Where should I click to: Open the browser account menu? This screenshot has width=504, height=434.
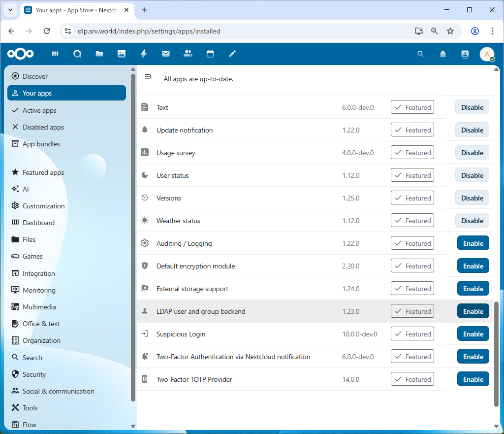(474, 31)
